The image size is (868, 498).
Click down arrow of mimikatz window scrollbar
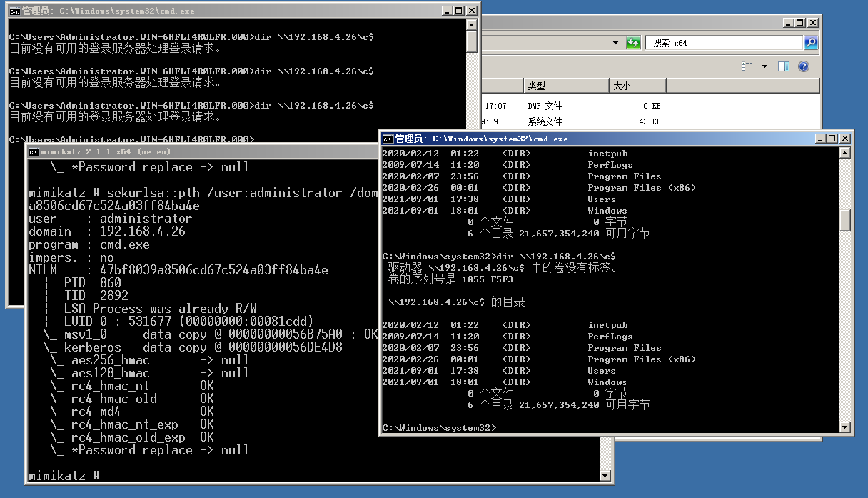605,476
